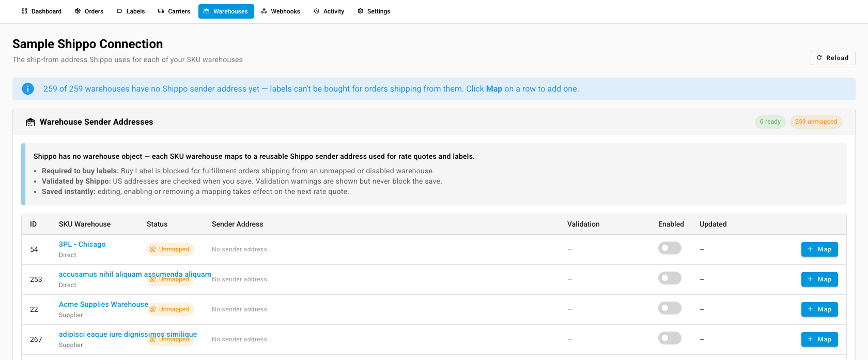The image size is (868, 360).
Task: Click the SKU Warehouse column header
Action: pos(85,224)
